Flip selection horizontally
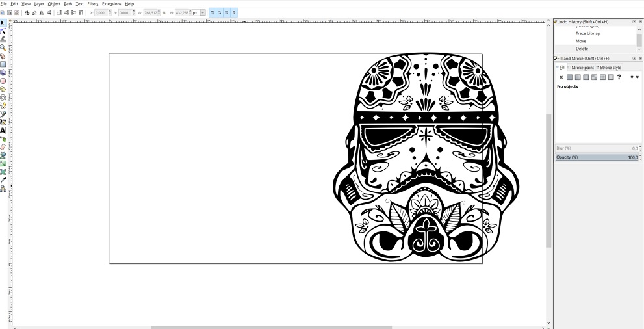Screen dimensions: 644x329 tap(42, 13)
